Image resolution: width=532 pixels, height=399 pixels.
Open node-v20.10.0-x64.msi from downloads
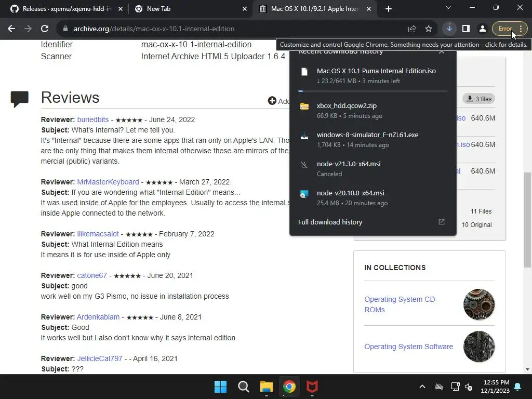click(373, 198)
